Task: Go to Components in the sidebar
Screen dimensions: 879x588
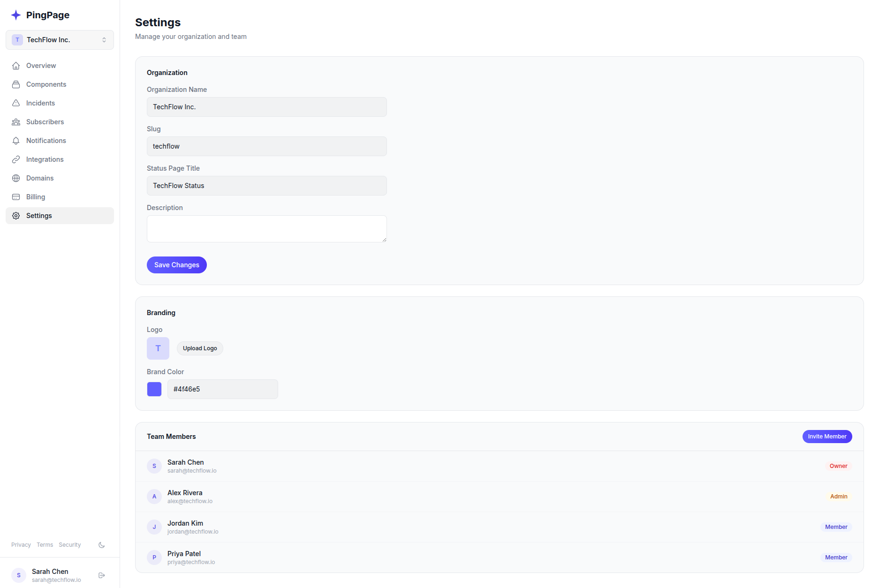Action: click(60, 84)
